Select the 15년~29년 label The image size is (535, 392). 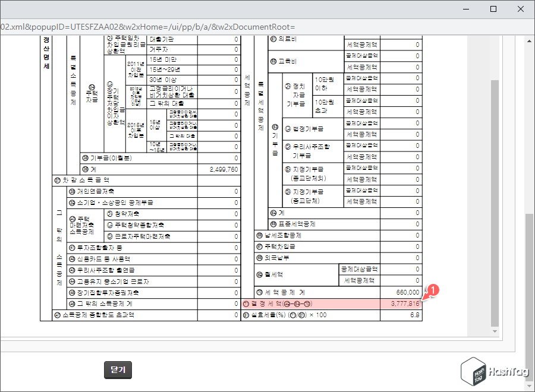(165, 69)
